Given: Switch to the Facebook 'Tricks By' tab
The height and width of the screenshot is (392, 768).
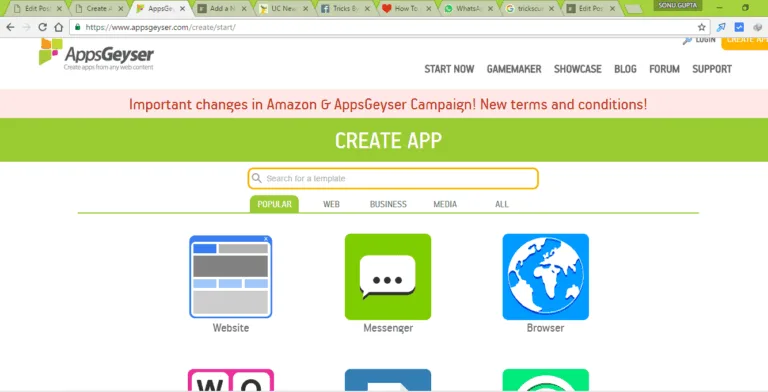Looking at the screenshot, I should click(x=345, y=8).
